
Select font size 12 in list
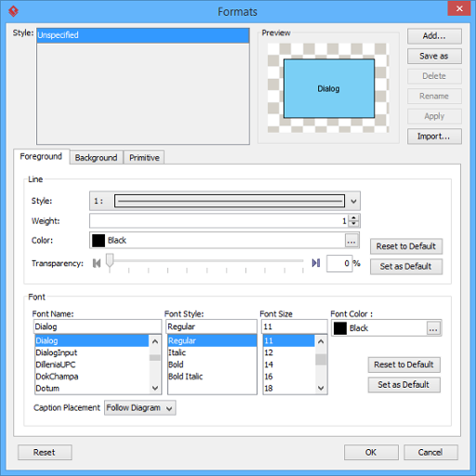[x=289, y=352]
